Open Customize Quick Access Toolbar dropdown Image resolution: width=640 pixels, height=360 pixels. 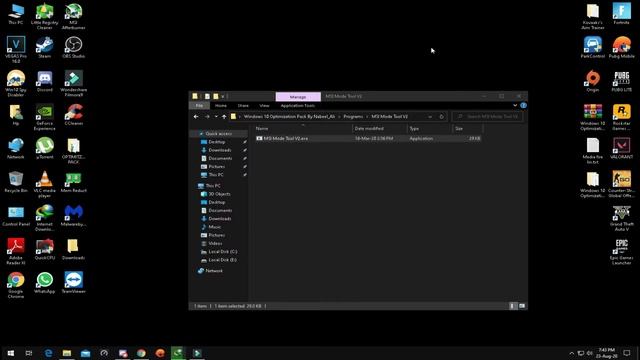click(x=223, y=97)
